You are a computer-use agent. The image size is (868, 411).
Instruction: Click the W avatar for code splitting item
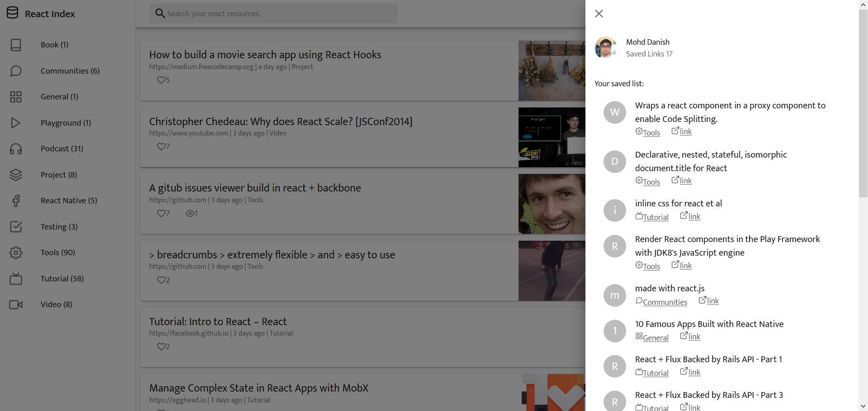point(615,112)
